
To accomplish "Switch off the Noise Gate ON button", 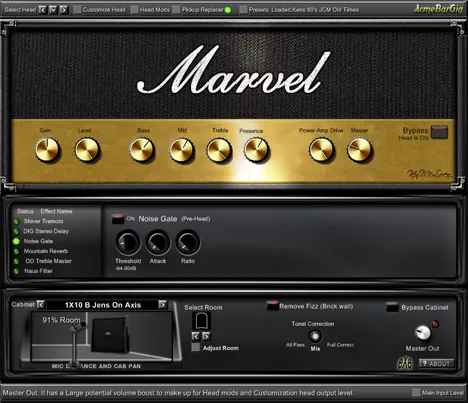I will [118, 219].
